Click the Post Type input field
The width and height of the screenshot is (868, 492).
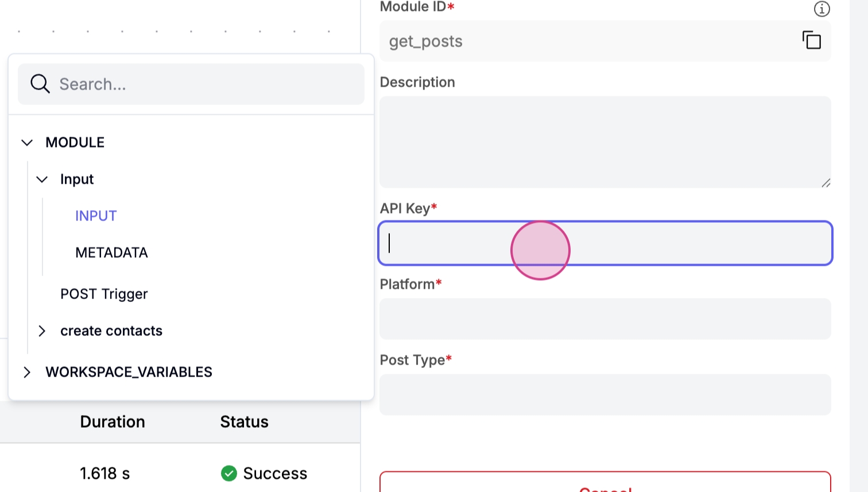click(x=604, y=394)
